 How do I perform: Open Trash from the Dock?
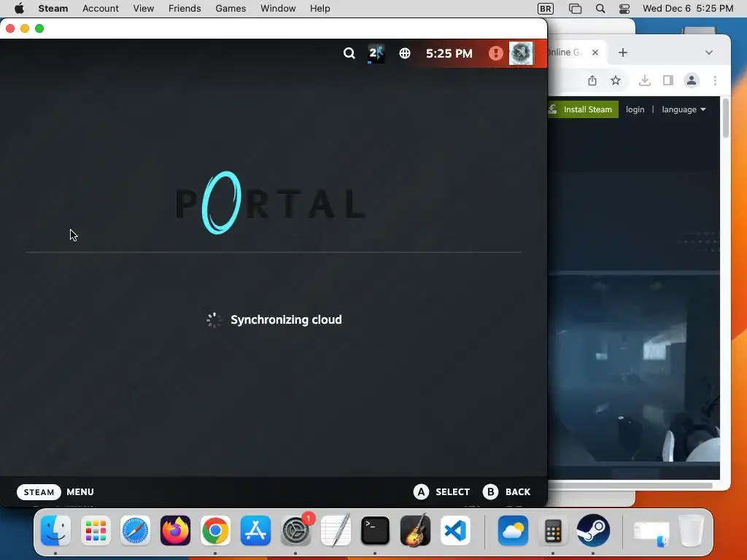pos(692,531)
